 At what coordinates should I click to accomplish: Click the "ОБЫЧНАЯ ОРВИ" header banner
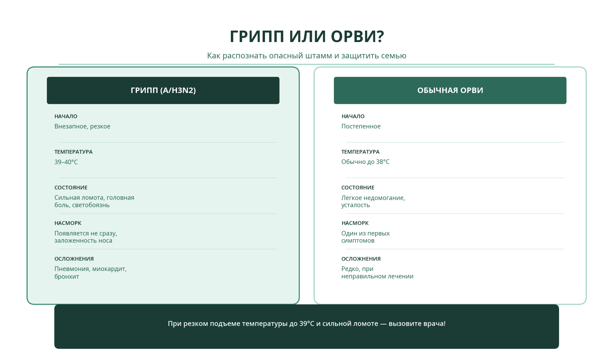pos(450,90)
